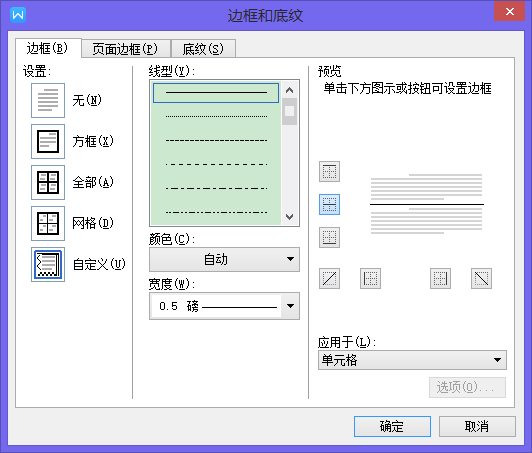Close the 边框和底纹 dialog
The width and height of the screenshot is (532, 453).
pyautogui.click(x=509, y=12)
